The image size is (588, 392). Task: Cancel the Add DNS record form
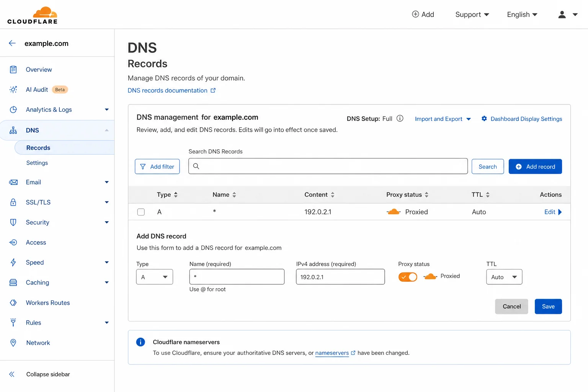click(511, 306)
